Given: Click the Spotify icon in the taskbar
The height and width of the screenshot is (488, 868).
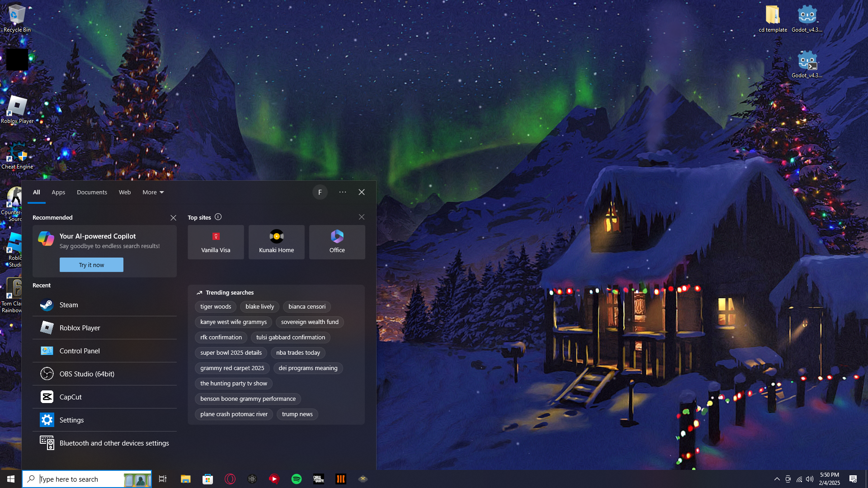Looking at the screenshot, I should tap(297, 479).
